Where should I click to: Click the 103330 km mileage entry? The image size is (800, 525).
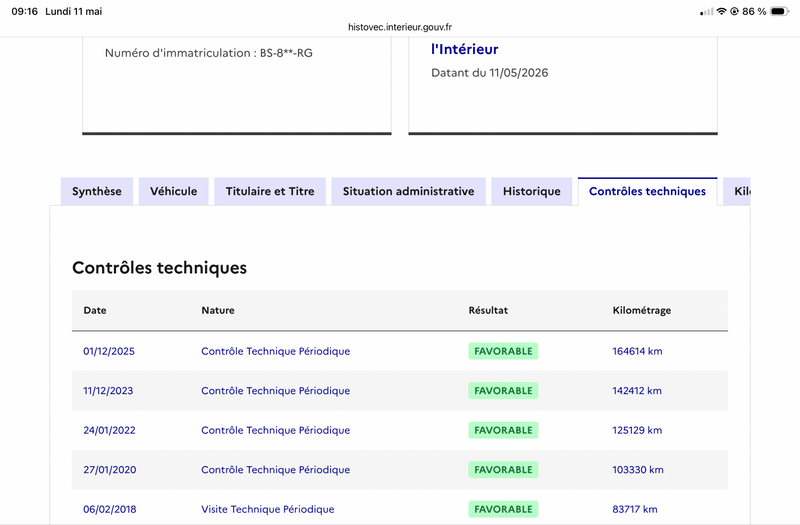(x=638, y=470)
